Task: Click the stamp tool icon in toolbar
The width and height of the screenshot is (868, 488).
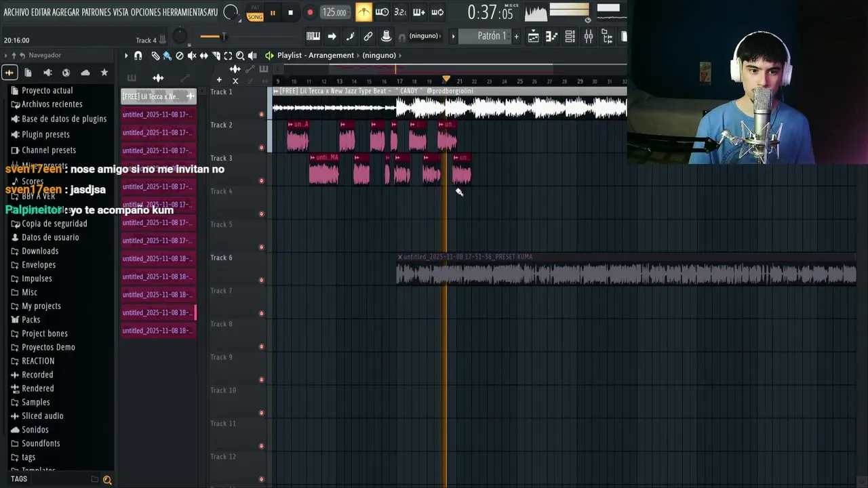Action: (x=387, y=37)
